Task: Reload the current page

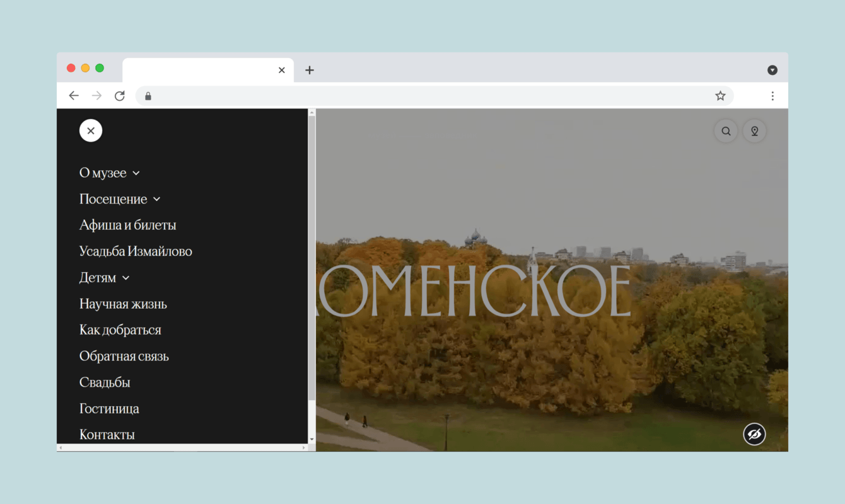Action: (x=120, y=96)
